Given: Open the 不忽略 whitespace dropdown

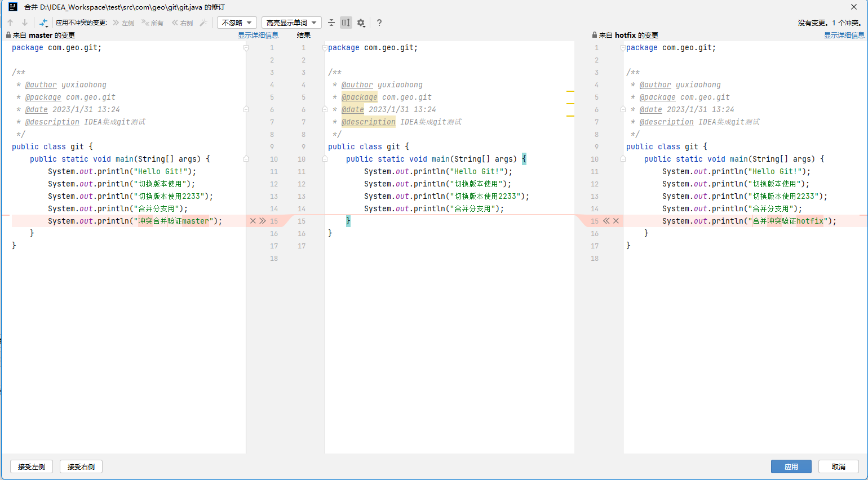Looking at the screenshot, I should [237, 23].
